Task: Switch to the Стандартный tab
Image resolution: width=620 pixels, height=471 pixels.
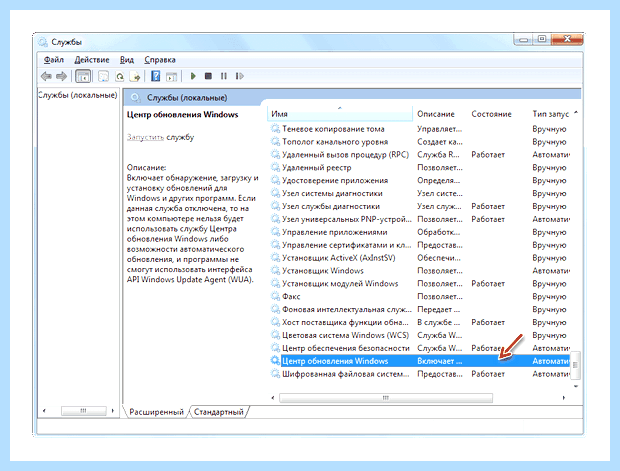Action: (219, 412)
